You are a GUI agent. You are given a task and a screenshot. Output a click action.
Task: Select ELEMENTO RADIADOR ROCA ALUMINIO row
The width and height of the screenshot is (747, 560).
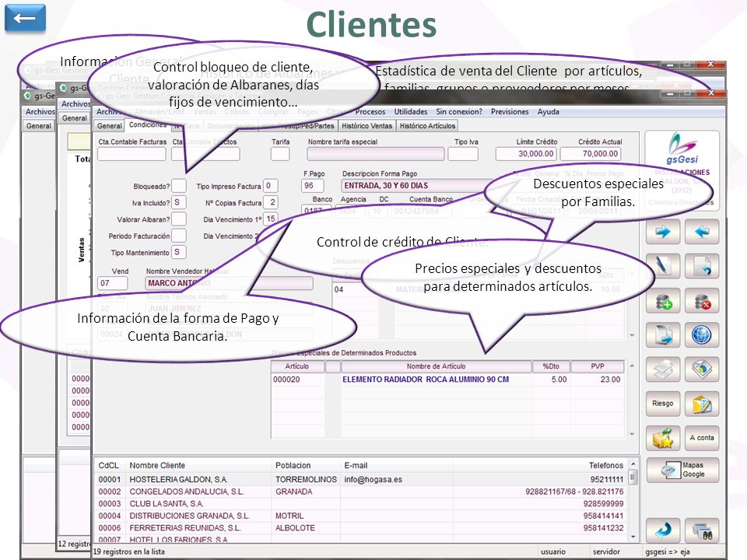coord(447,380)
